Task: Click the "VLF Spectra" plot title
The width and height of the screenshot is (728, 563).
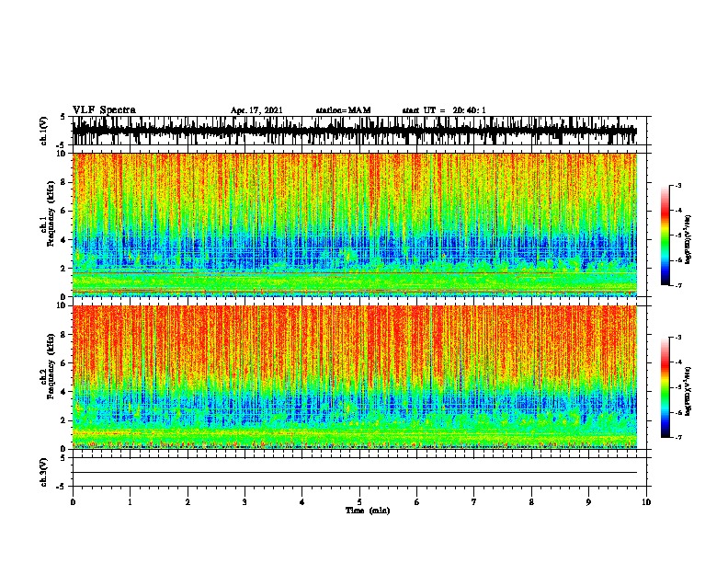Action: [x=104, y=110]
